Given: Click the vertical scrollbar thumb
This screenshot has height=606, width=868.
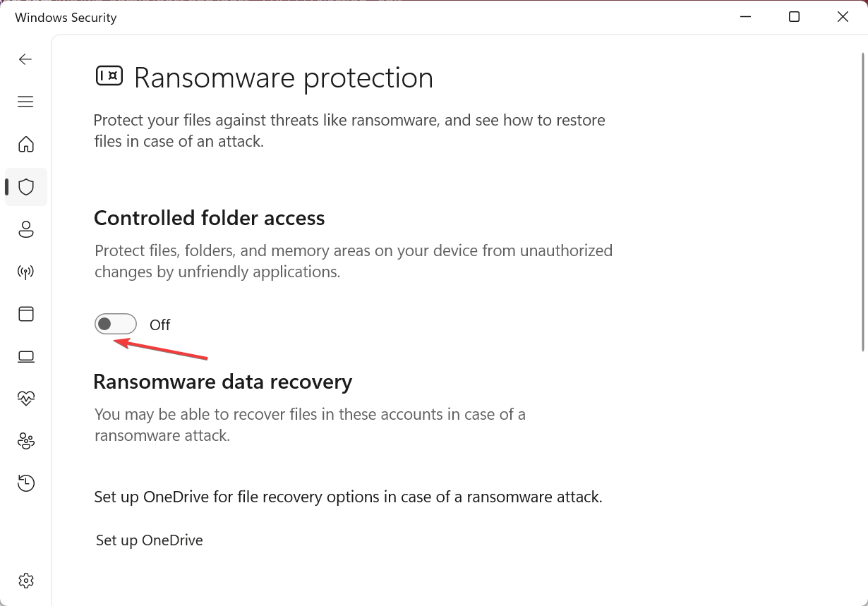Looking at the screenshot, I should (864, 202).
